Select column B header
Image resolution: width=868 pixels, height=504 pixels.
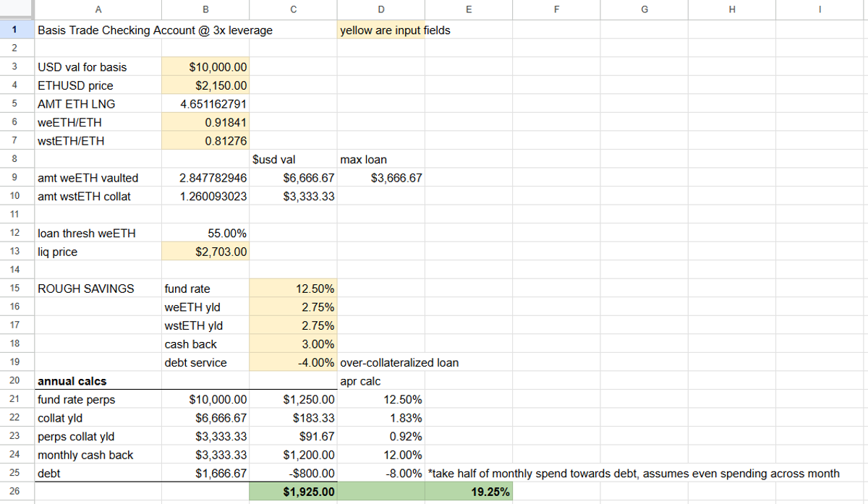click(x=206, y=10)
